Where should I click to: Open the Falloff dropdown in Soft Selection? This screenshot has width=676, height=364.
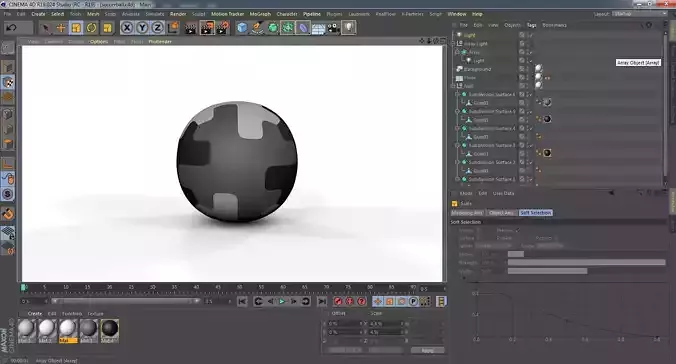point(493,246)
